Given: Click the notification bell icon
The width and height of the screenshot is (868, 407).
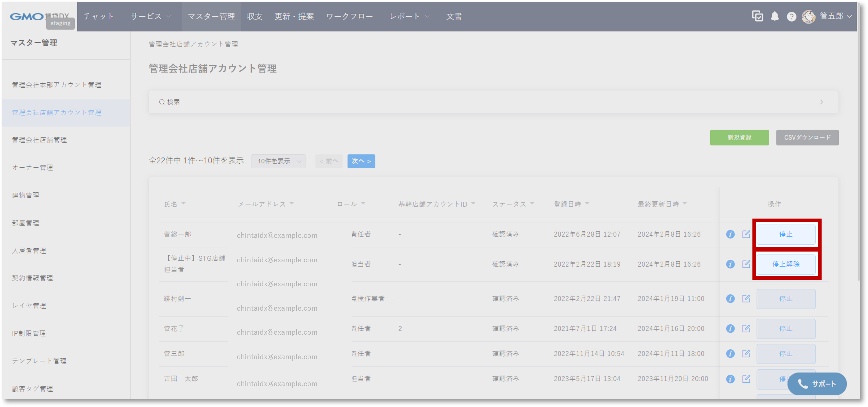Looking at the screenshot, I should tap(775, 16).
